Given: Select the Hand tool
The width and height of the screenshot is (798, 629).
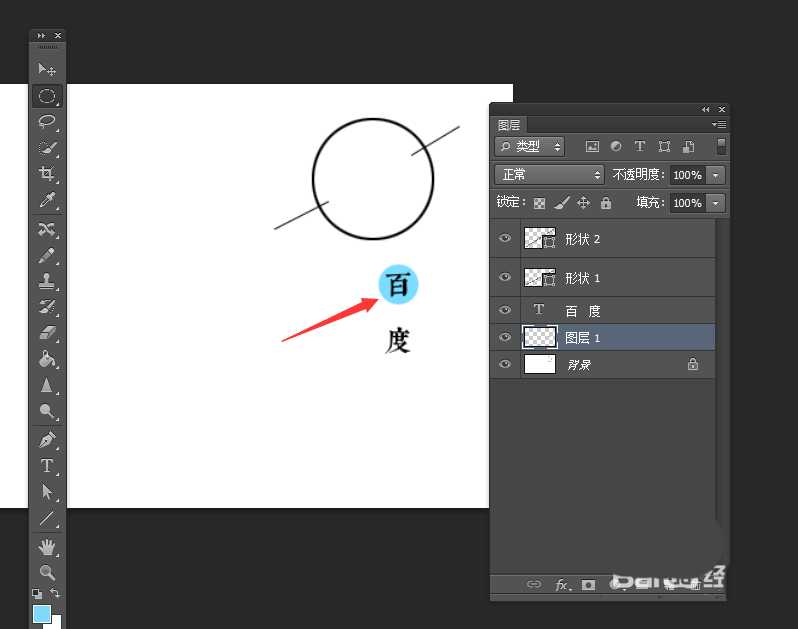Looking at the screenshot, I should [x=46, y=546].
